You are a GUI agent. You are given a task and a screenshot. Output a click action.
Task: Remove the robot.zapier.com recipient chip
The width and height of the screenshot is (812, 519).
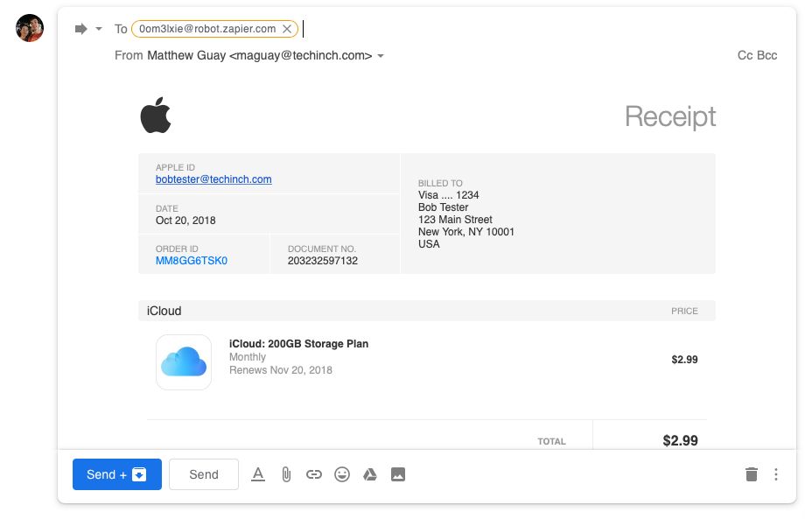point(287,29)
